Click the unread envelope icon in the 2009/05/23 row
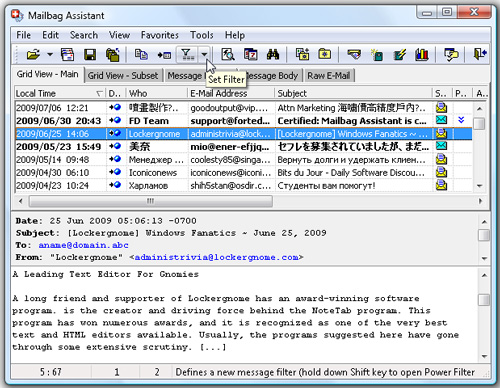Image resolution: width=500 pixels, height=388 pixels. tap(441, 146)
